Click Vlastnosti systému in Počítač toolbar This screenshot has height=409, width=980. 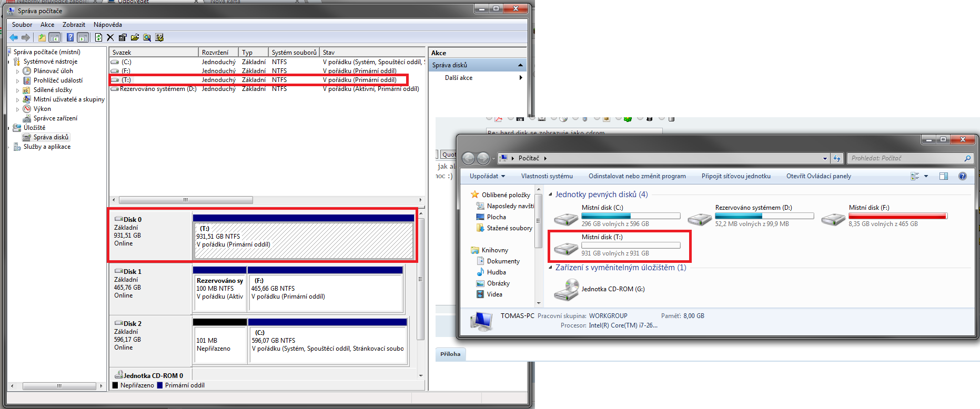[547, 176]
